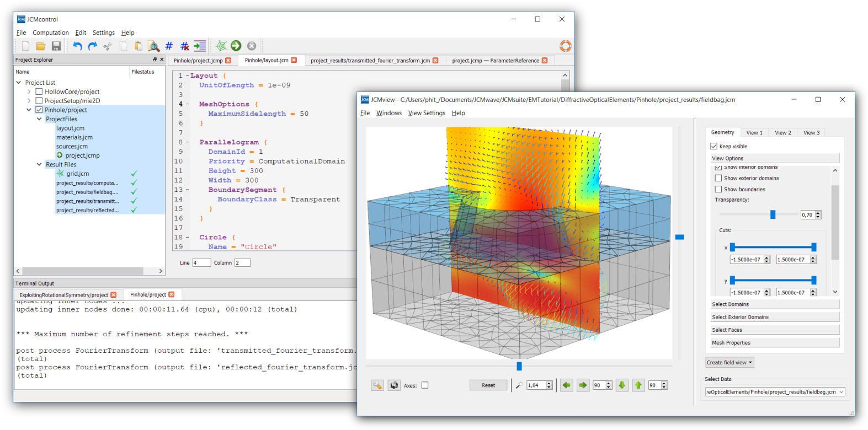Switch to View 2 tab

pos(782,132)
